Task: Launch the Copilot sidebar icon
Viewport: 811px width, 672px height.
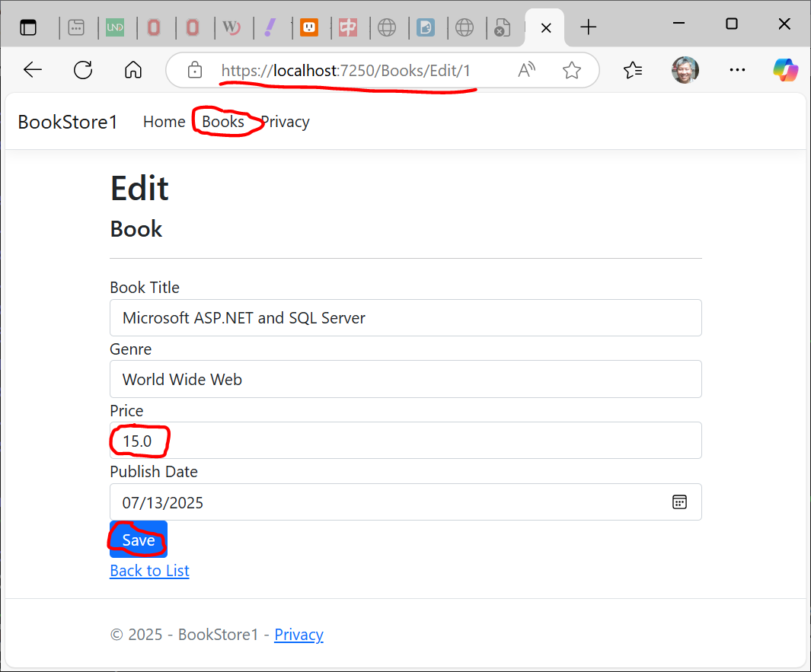Action: coord(785,70)
